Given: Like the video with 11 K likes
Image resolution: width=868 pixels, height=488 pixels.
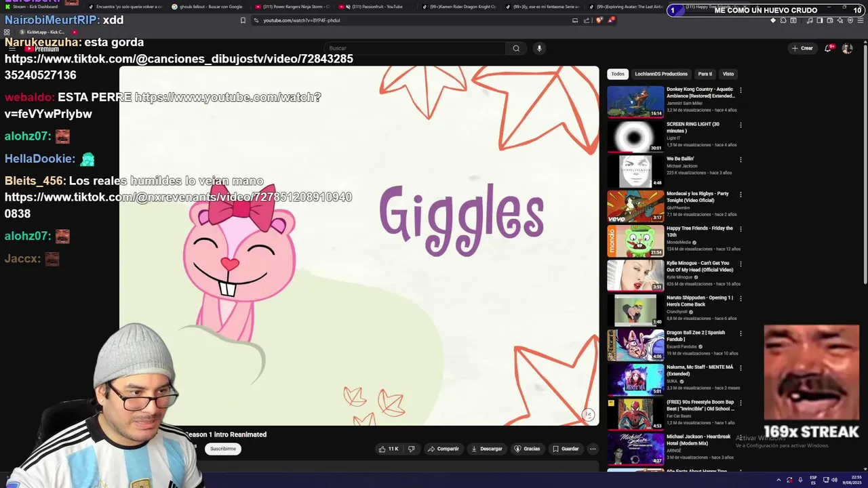Looking at the screenshot, I should (x=389, y=449).
